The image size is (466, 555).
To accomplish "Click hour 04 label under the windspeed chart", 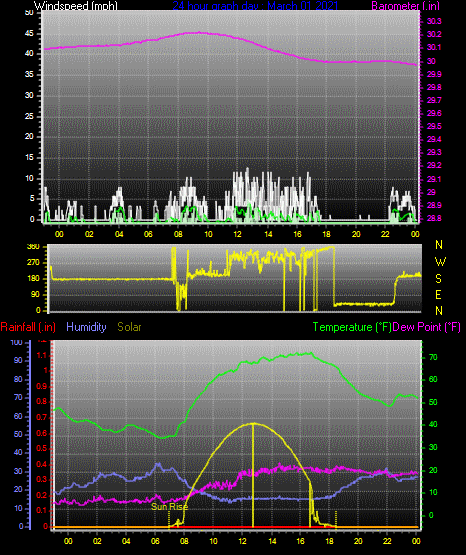I will (119, 234).
